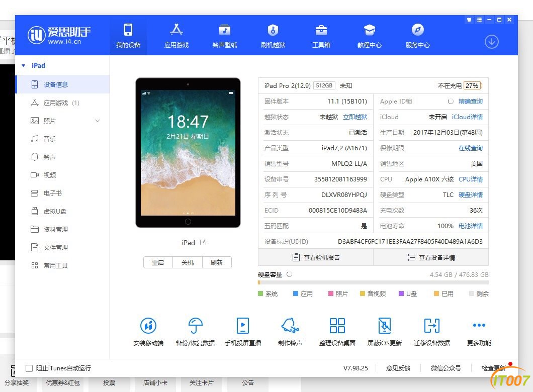
Task: Click 在线查询 warranty link
Action: coord(471,148)
